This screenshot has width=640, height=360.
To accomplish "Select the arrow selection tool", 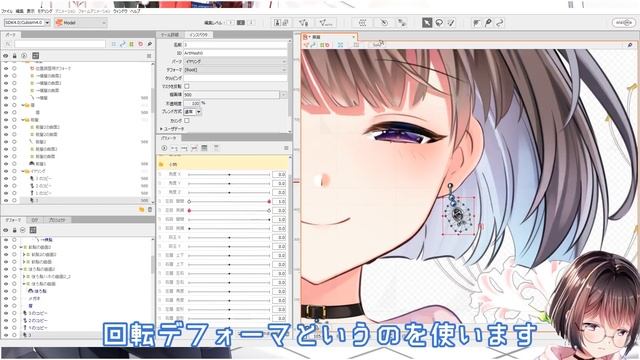I will 427,23.
